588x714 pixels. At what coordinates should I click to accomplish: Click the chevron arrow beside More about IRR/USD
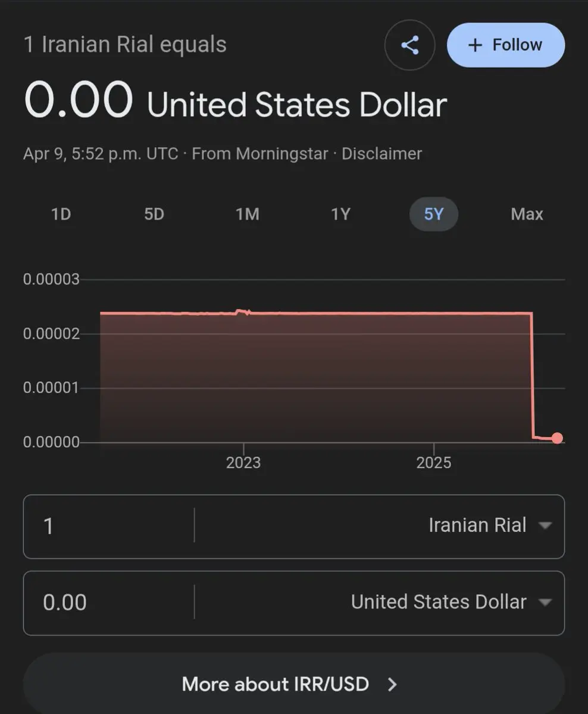coord(392,684)
